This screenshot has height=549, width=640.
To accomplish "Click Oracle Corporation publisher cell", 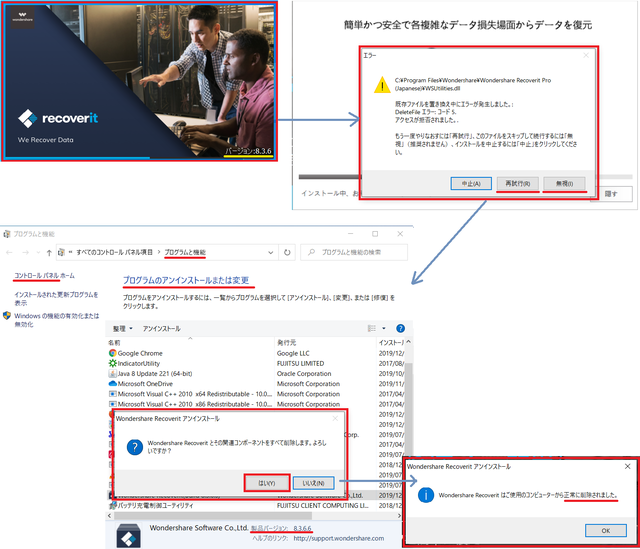I will coord(304,373).
